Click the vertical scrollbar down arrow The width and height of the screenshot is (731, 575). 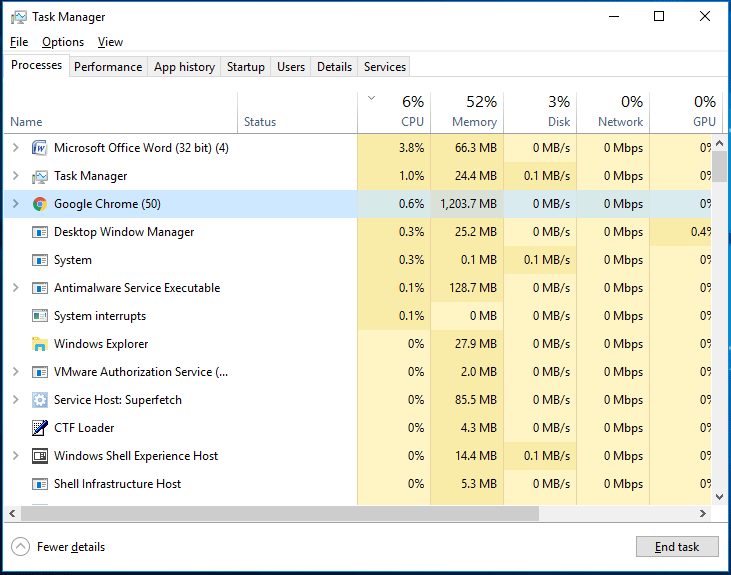click(x=719, y=497)
